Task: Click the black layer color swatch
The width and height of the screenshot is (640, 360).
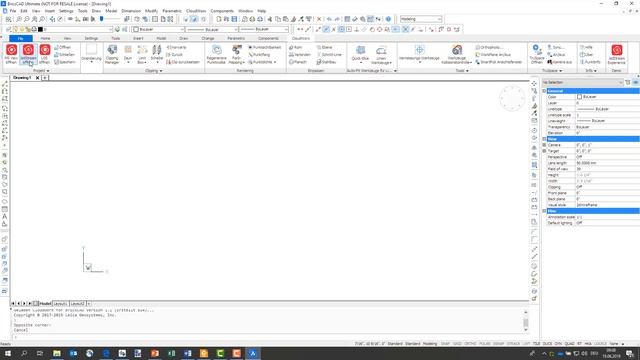Action: (40, 29)
